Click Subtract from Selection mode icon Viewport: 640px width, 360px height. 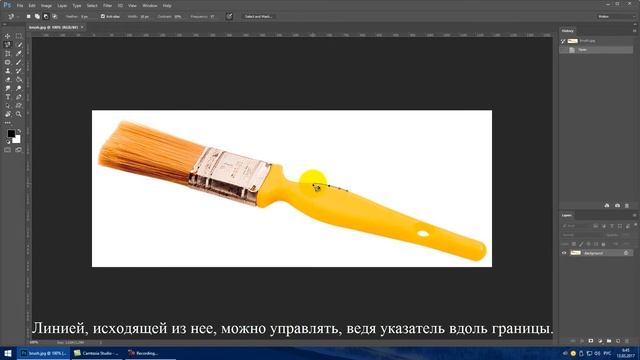(46, 16)
